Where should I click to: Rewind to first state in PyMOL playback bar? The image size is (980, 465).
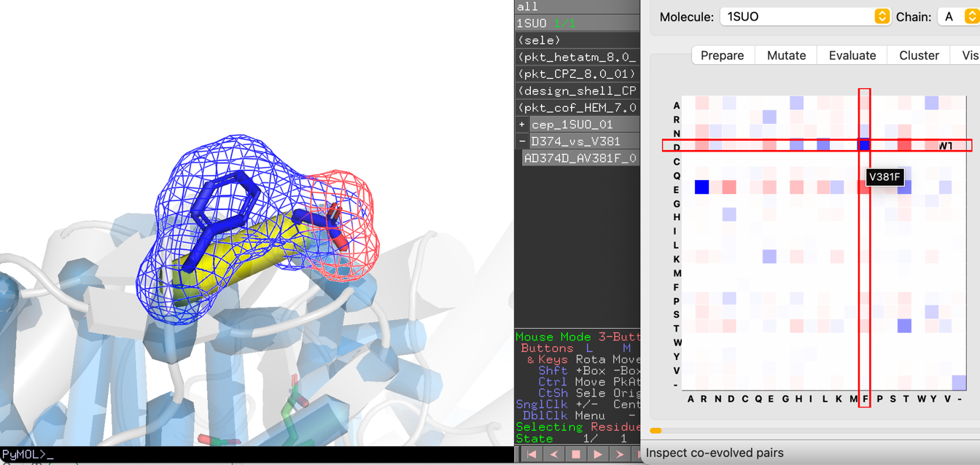tap(532, 454)
